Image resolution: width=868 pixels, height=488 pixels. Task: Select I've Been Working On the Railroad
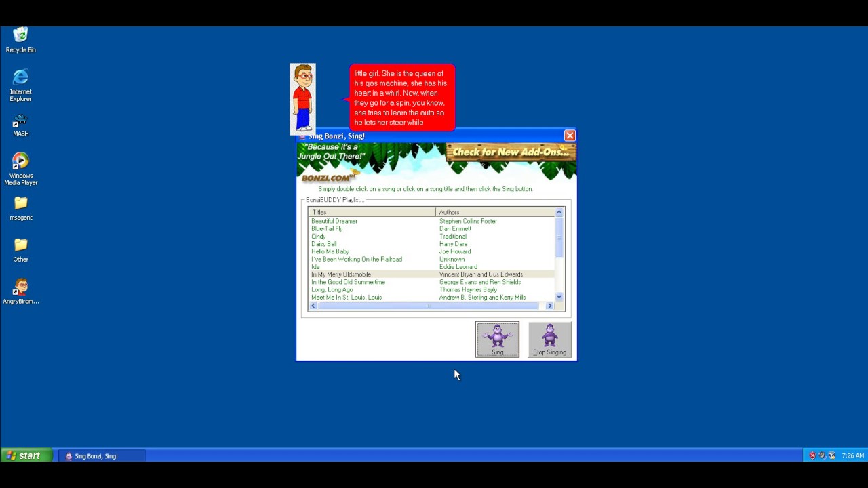pos(357,259)
